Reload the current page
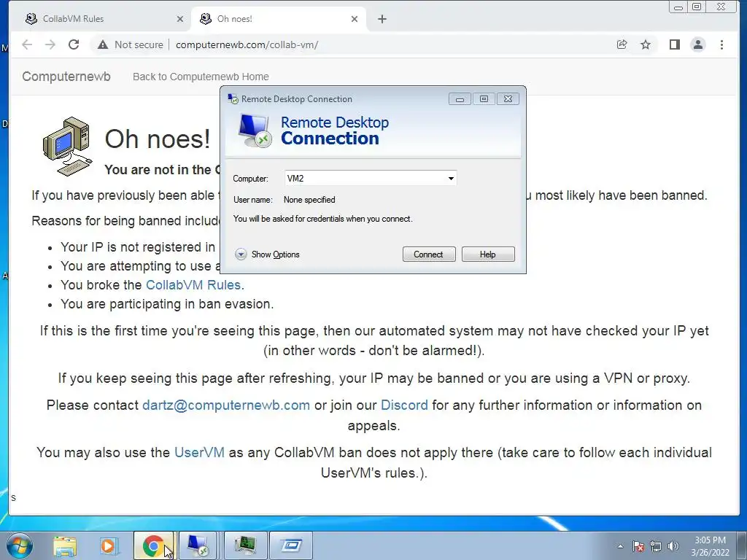 click(74, 44)
